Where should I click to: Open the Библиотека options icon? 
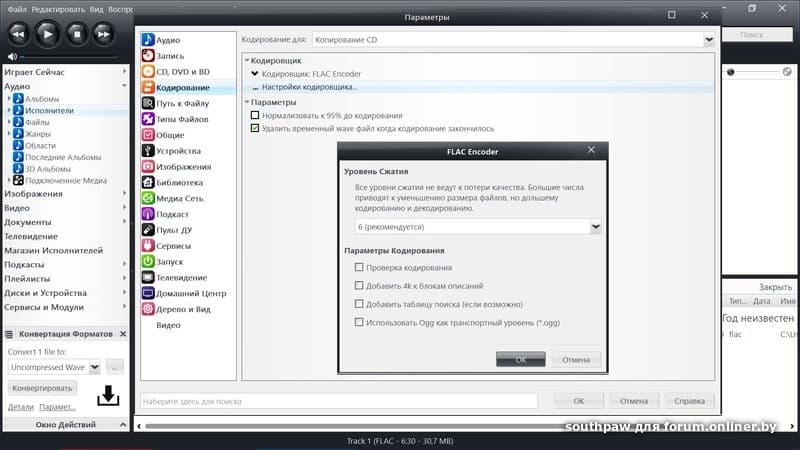coord(148,182)
